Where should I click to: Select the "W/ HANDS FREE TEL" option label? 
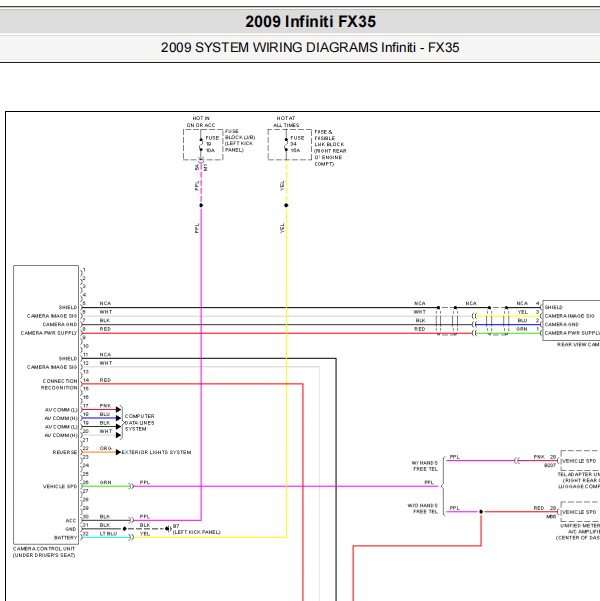[425, 466]
